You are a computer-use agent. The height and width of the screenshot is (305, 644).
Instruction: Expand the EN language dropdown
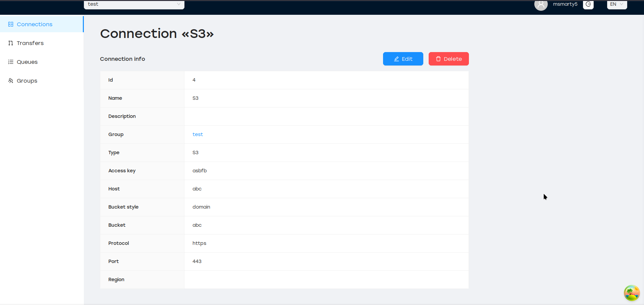tap(616, 4)
